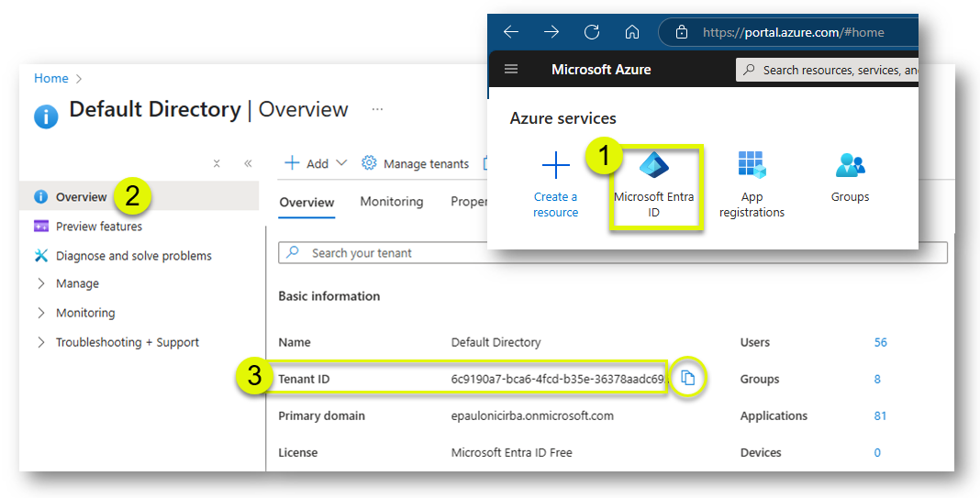The width and height of the screenshot is (980, 498).
Task: Click the primary domain epaulonicirba.onmicrosoft.com
Action: (532, 416)
